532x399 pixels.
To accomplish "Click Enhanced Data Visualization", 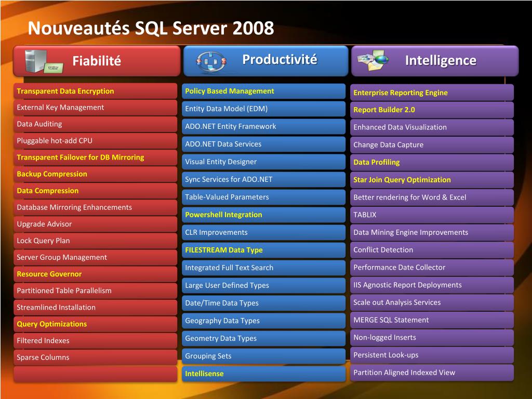I will click(432, 128).
